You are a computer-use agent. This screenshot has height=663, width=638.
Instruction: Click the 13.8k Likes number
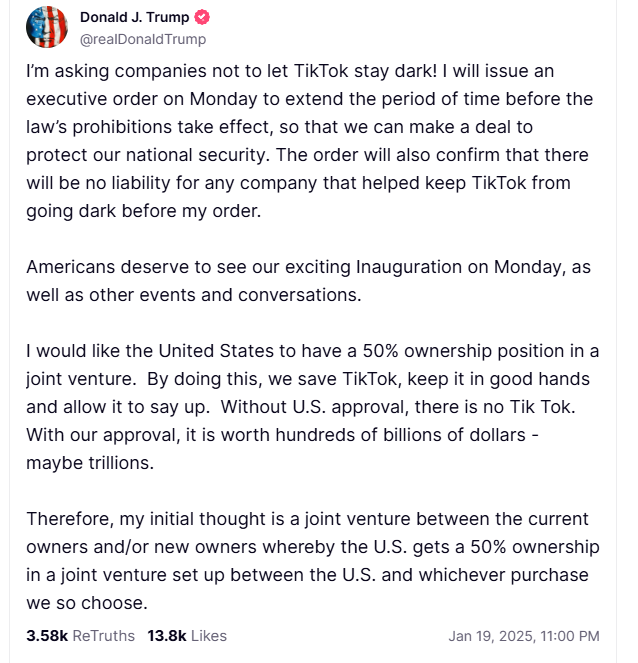point(166,635)
